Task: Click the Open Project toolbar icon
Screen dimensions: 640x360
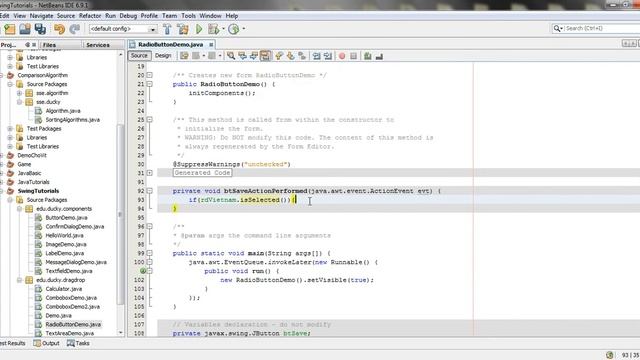Action: click(25, 29)
